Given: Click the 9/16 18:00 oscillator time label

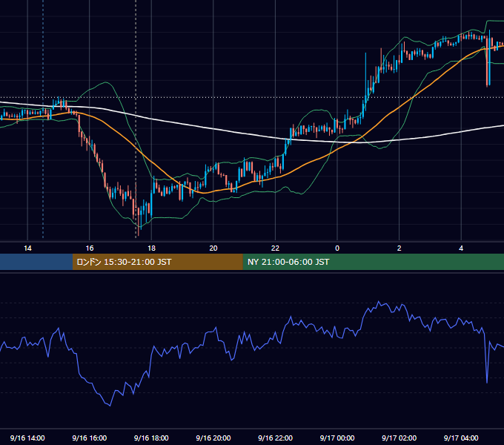Looking at the screenshot, I should coord(151,438).
